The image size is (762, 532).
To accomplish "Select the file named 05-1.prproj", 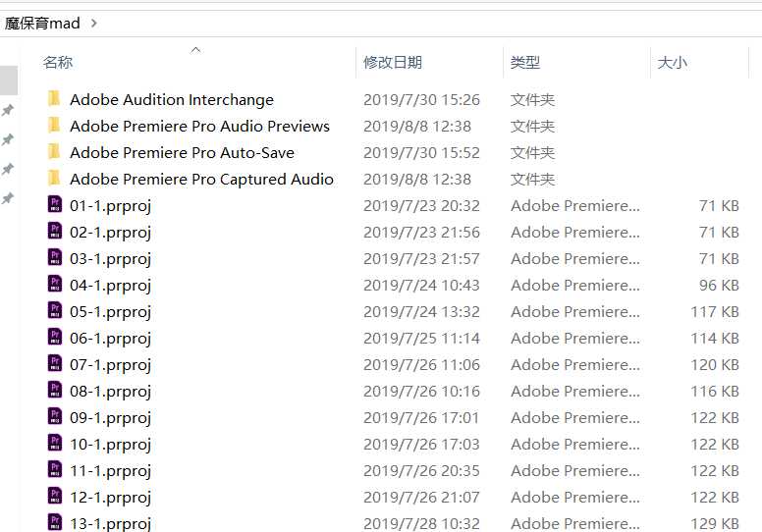I will 110,312.
